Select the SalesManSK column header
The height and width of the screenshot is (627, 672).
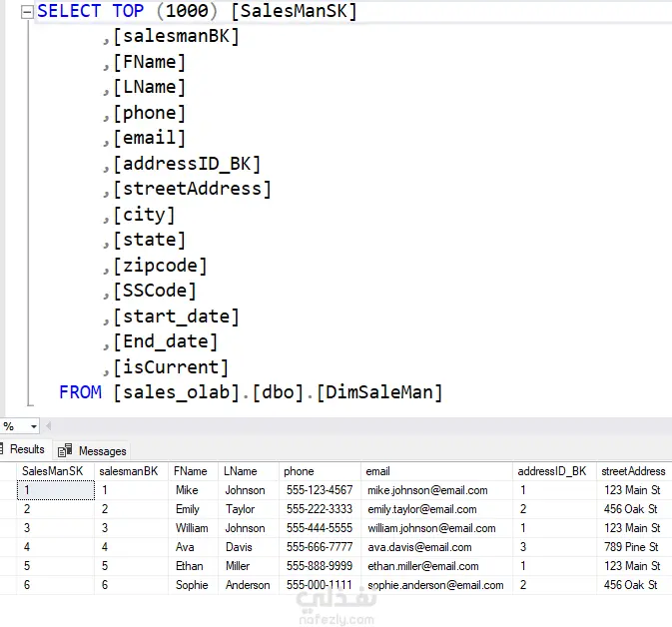[x=55, y=471]
